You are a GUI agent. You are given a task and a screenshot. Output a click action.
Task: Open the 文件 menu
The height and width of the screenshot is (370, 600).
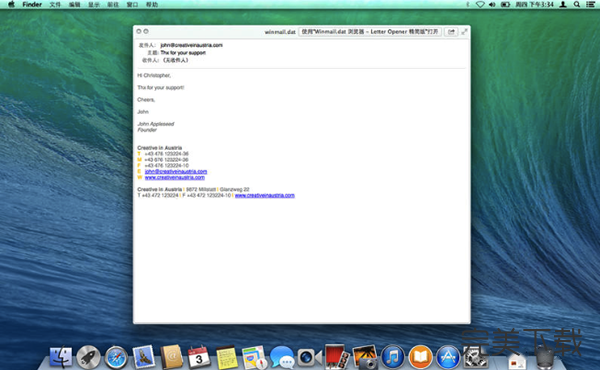tap(55, 5)
